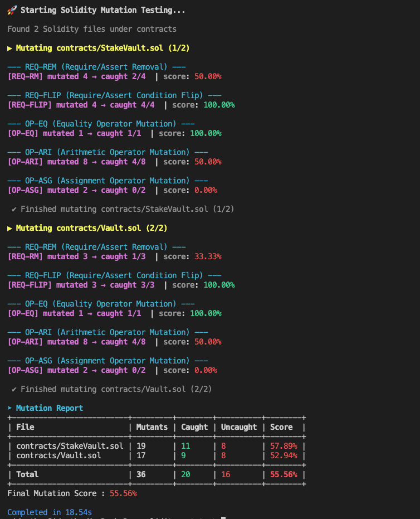Image resolution: width=420 pixels, height=519 pixels.
Task: Click the OP-ARI section header under Vault.sol
Action: click(x=108, y=333)
